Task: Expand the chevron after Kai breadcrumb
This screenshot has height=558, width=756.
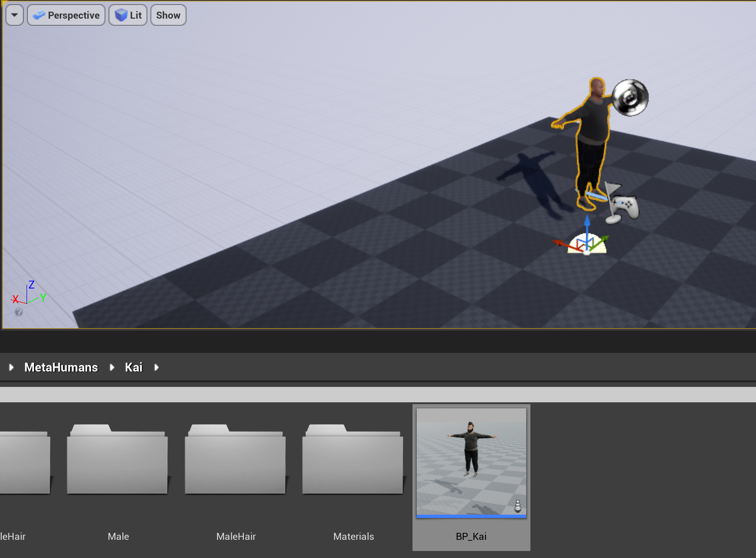Action: (157, 367)
